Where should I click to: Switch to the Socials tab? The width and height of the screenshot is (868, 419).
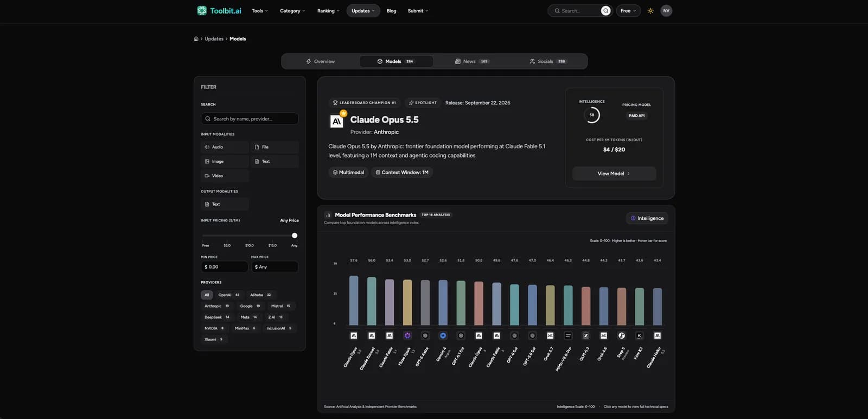[x=548, y=61]
